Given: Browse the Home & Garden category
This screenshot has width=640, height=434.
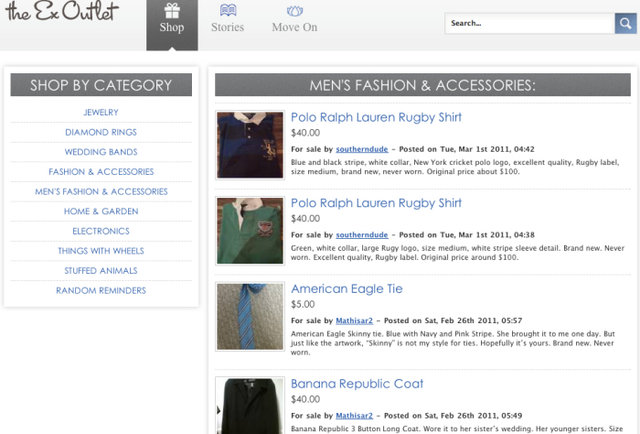Looking at the screenshot, I should (101, 211).
